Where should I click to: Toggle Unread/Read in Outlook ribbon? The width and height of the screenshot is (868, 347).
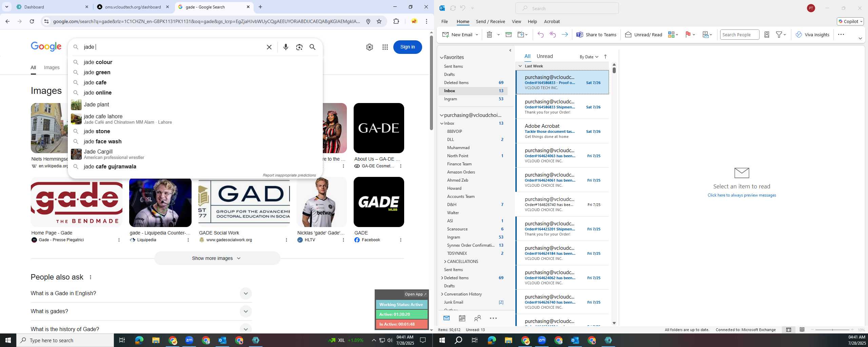(644, 35)
